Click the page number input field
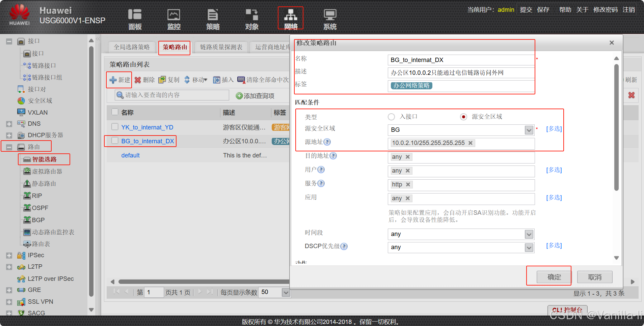644x326 pixels. (154, 292)
